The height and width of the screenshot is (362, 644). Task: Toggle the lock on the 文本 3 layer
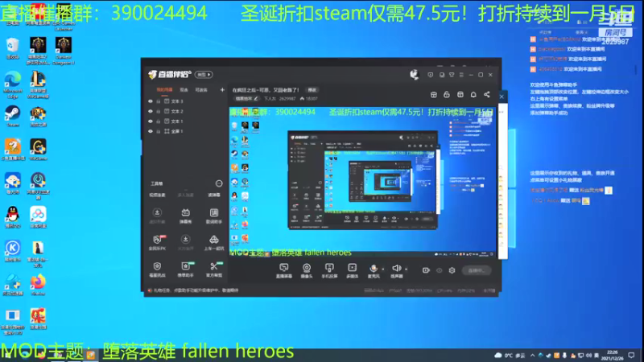click(x=158, y=101)
